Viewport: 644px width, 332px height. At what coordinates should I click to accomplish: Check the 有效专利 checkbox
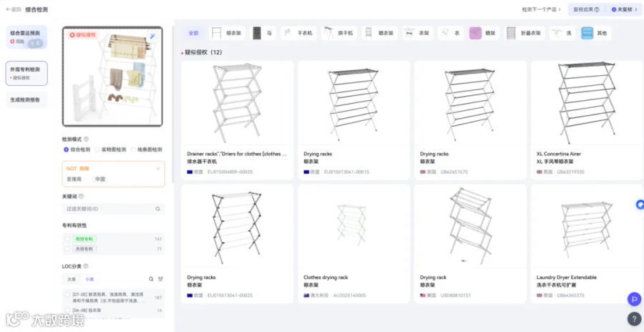pos(67,239)
